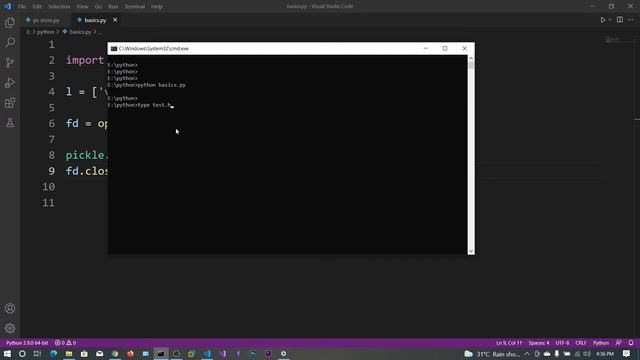Open the Go menu
Viewport: 640px width, 360px height.
click(x=98, y=7)
